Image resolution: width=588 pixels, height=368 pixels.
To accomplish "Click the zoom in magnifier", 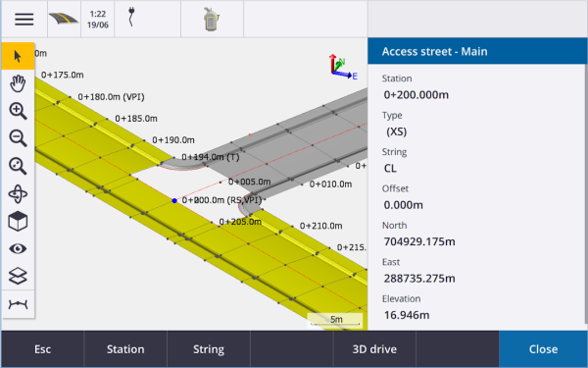I will (x=18, y=111).
